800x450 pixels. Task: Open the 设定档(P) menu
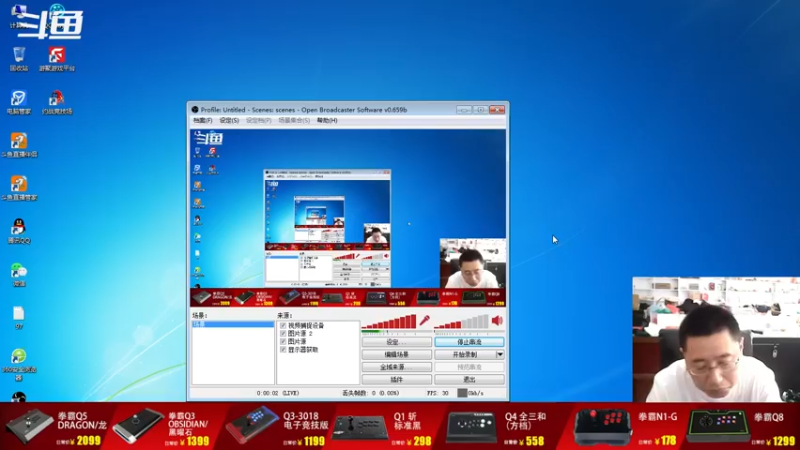pyautogui.click(x=259, y=120)
